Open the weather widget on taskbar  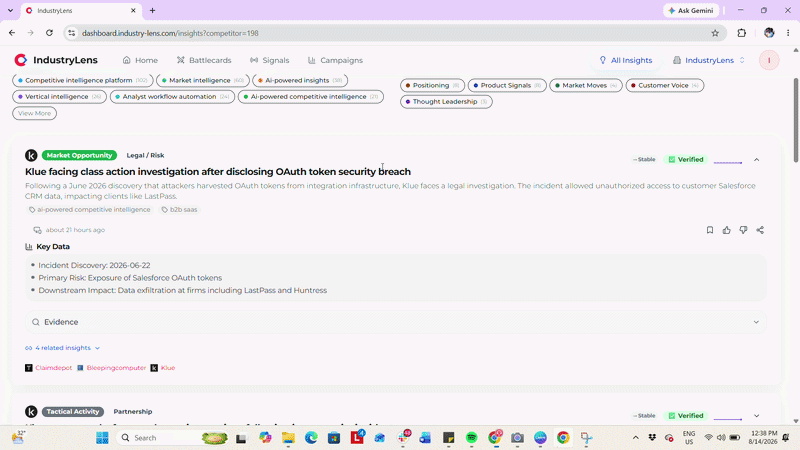18,437
